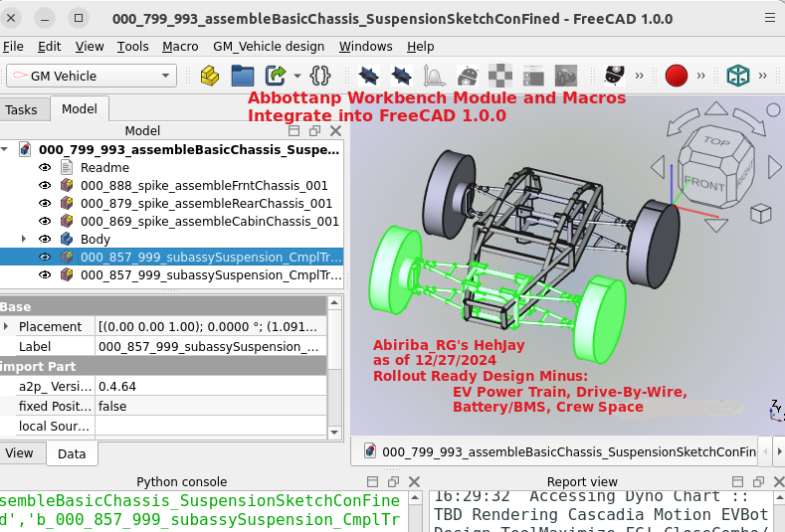Switch to the Tasks tab

click(22, 110)
